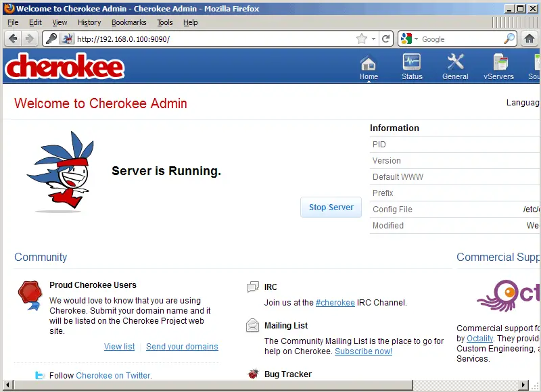Screen dimensions: 541x392
Task: Open the Home section in Cherokee navigation
Action: (x=369, y=67)
